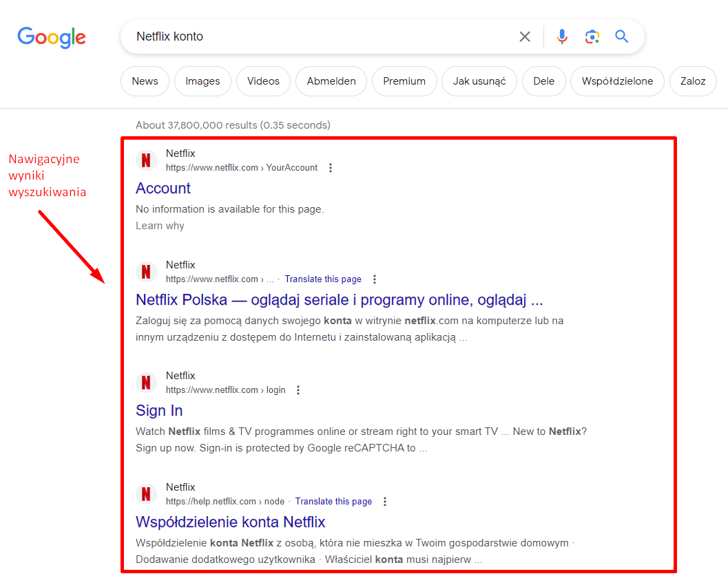The height and width of the screenshot is (576, 728).
Task: Select the Premium filter chip
Action: (404, 81)
